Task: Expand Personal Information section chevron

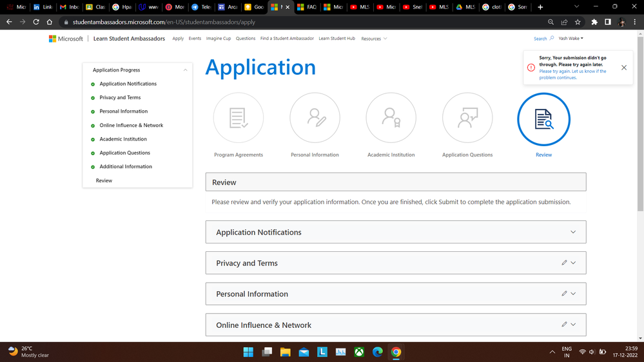Action: coord(573,294)
